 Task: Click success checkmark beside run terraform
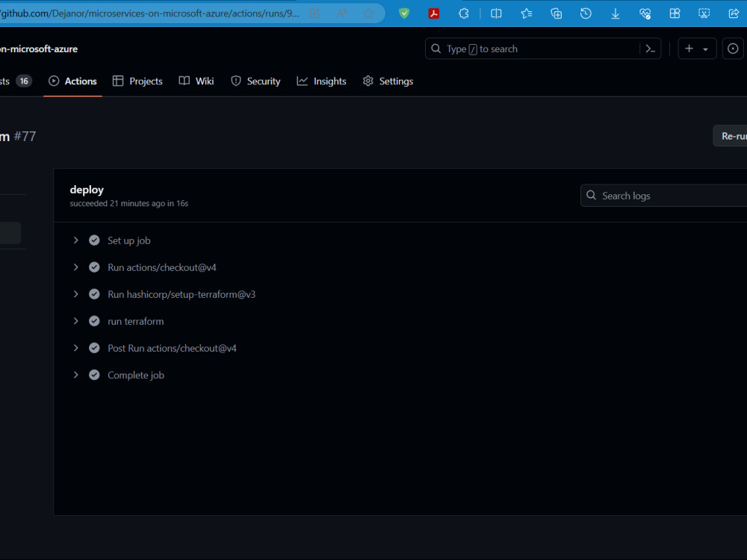coord(94,321)
